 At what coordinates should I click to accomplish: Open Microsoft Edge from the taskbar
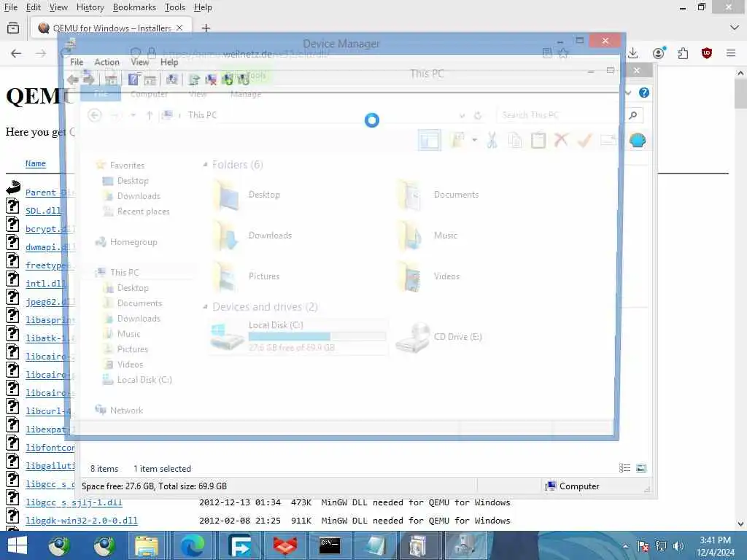(x=193, y=545)
